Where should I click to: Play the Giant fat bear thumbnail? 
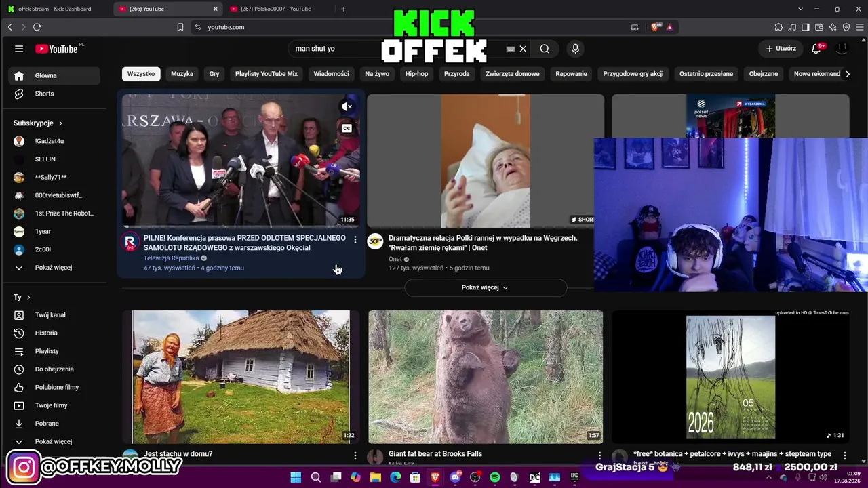coord(486,377)
